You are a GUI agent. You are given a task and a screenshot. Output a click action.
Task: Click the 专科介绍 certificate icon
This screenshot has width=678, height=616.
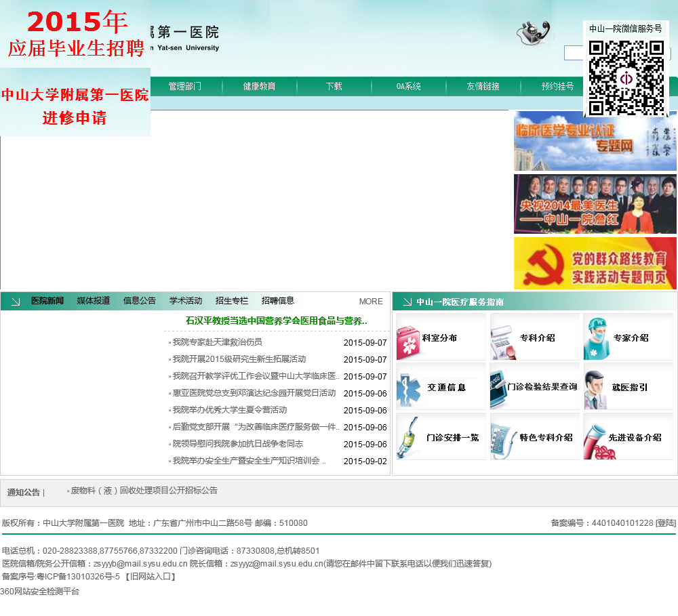coord(503,342)
